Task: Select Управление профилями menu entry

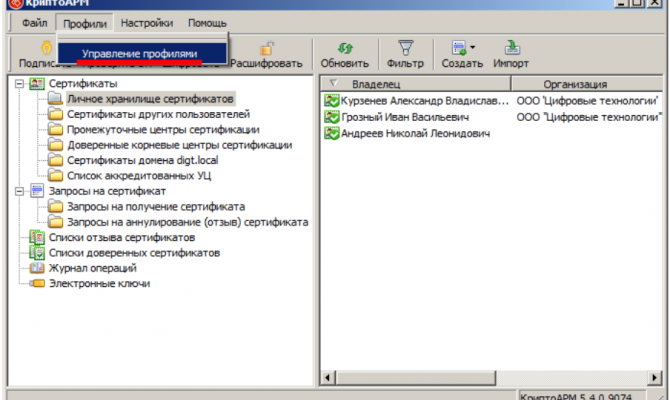Action: pos(142,53)
